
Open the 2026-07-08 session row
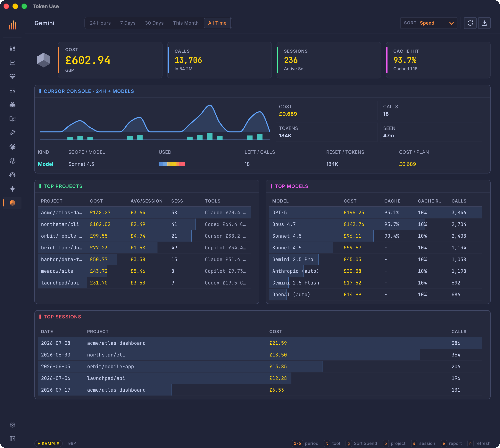point(260,343)
